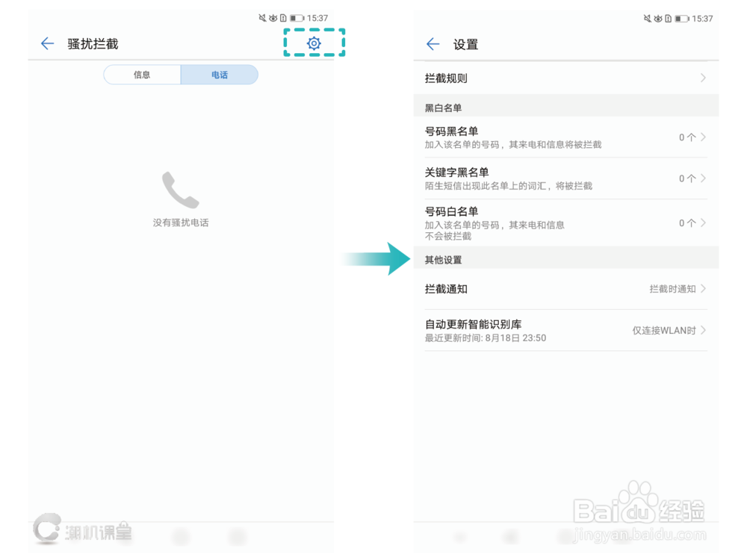Open 拦截通知 option
This screenshot has width=747, height=560.
pos(565,289)
